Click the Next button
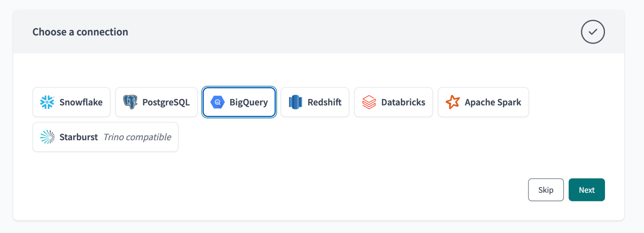The height and width of the screenshot is (233, 644). (x=586, y=190)
